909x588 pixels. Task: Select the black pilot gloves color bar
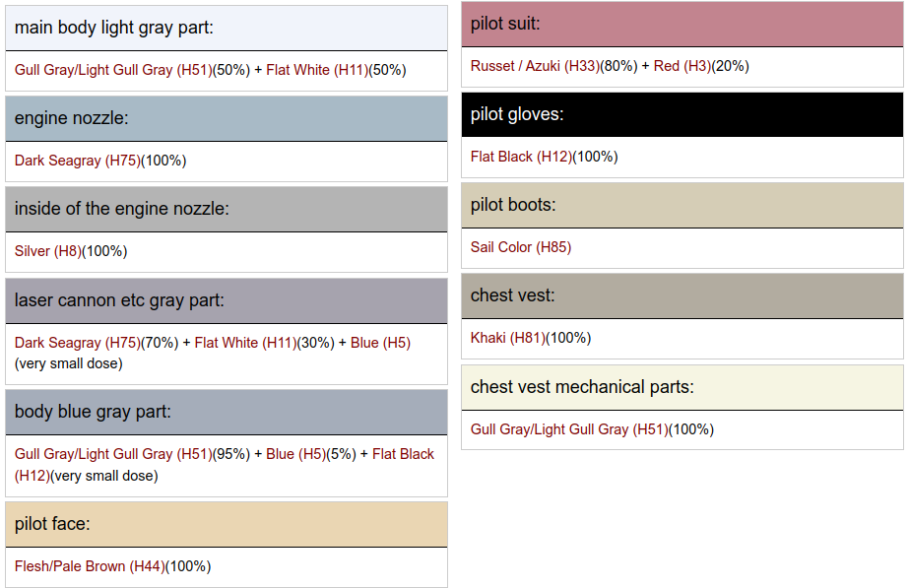(x=682, y=114)
